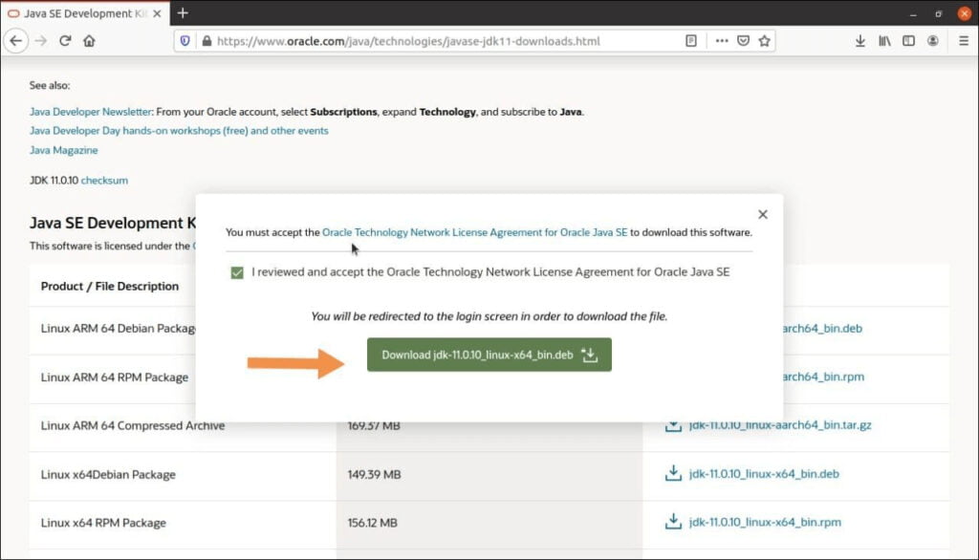This screenshot has height=560, width=979.
Task: Click Linux ARM 64 RPM Package text
Action: (x=115, y=377)
